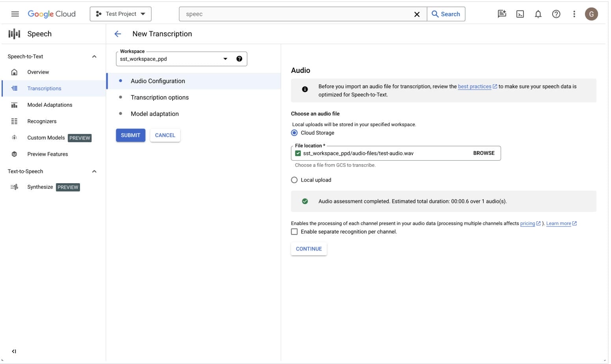Open the Test Project selector dropdown

click(121, 14)
